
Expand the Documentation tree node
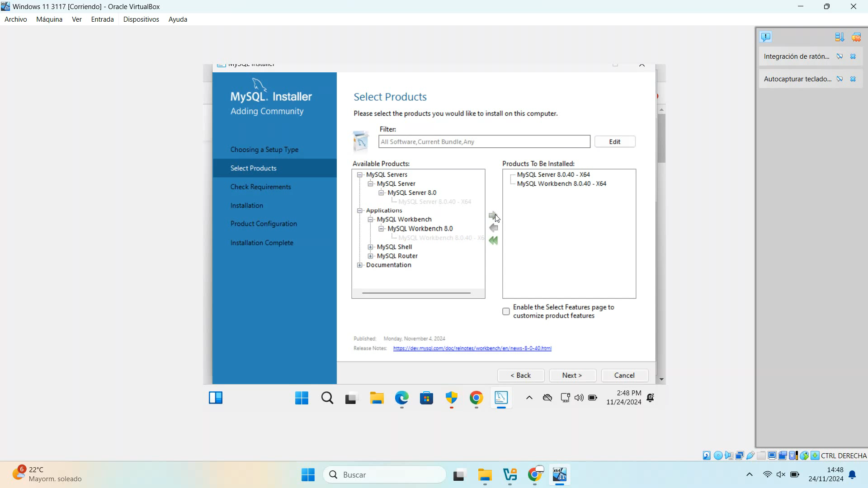(360, 265)
